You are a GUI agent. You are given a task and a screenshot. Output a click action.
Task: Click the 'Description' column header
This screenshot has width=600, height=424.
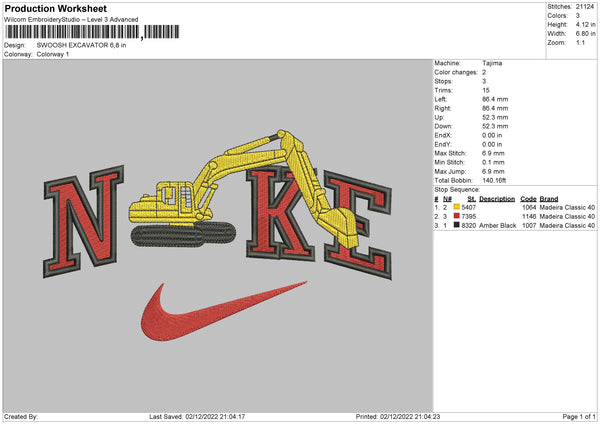(x=497, y=199)
